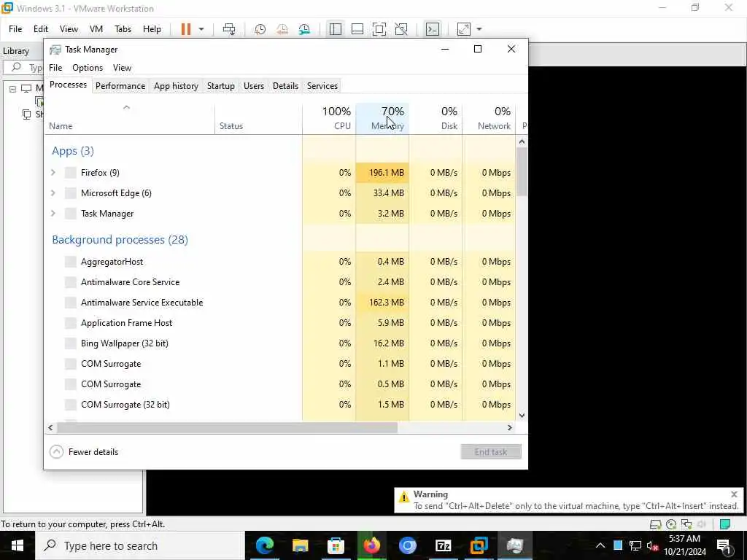
Task: Open 7-Zip from the taskbar
Action: point(443,545)
